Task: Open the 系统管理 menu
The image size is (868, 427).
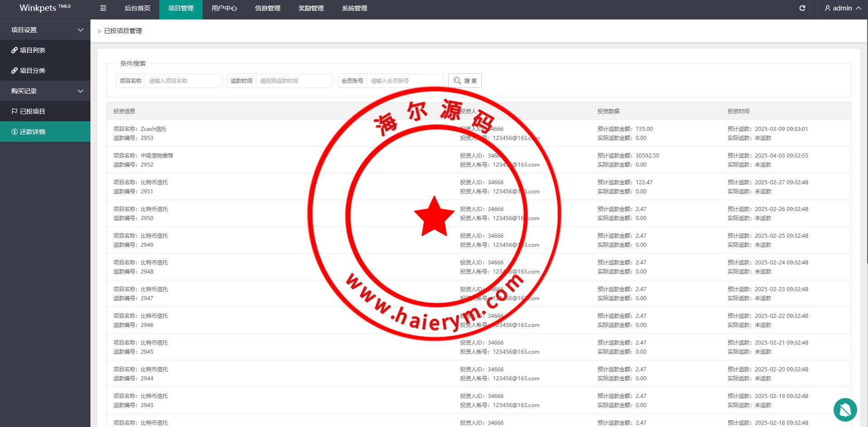Action: 354,8
